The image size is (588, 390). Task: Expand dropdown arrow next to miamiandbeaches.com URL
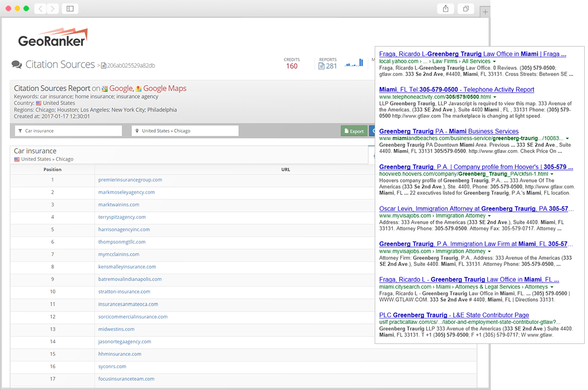click(x=567, y=139)
